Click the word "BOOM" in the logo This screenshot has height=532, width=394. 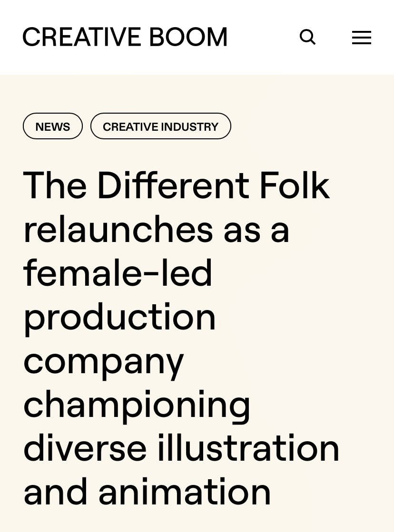tap(188, 37)
